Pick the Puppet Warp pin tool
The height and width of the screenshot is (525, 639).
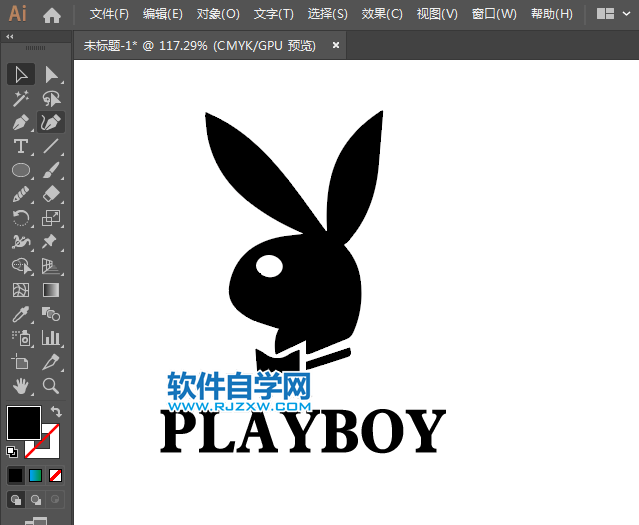(51, 242)
